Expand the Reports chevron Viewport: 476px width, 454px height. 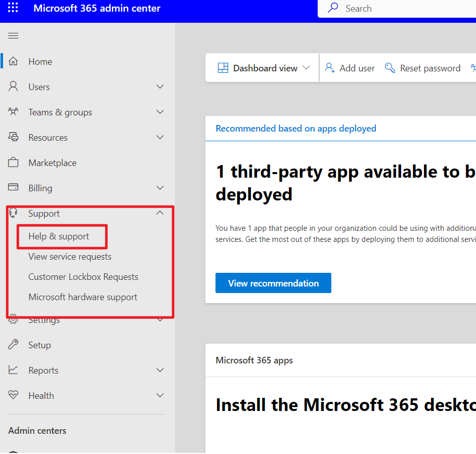[x=160, y=370]
